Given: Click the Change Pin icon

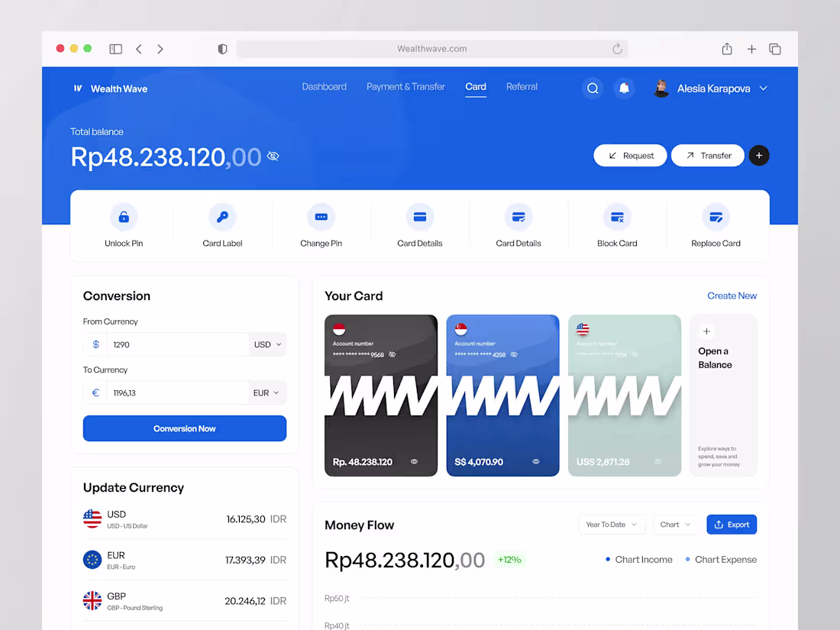Looking at the screenshot, I should [321, 217].
